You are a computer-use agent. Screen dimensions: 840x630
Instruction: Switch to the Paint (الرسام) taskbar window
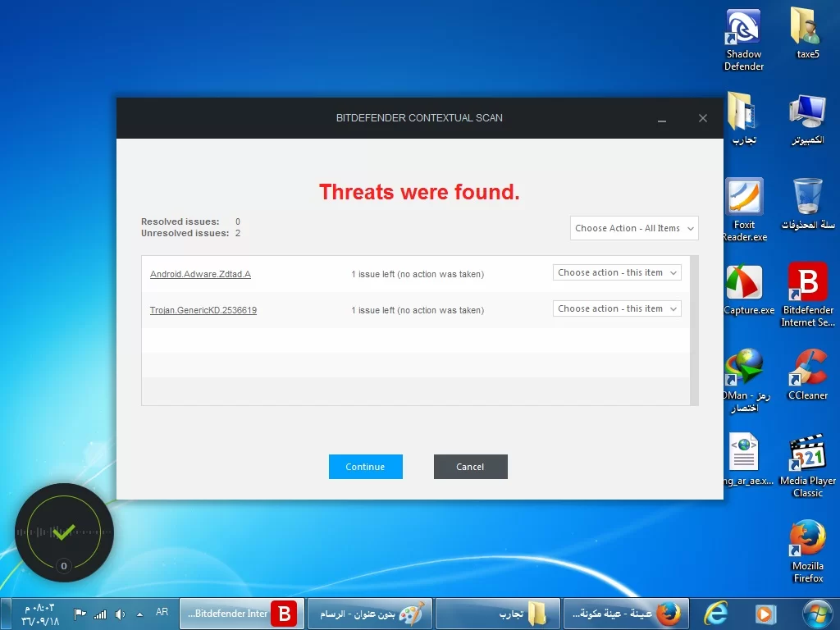point(370,614)
